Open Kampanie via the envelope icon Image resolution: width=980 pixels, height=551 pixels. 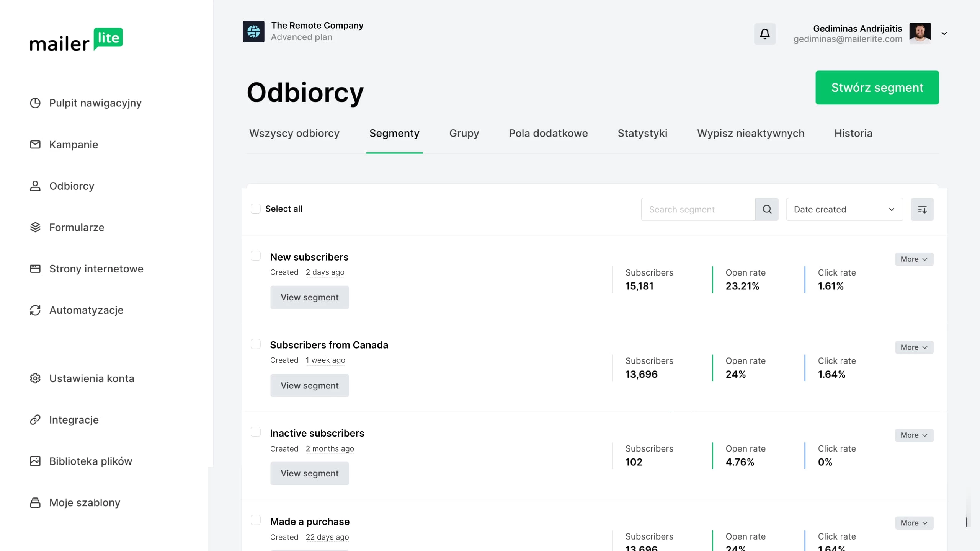click(35, 145)
